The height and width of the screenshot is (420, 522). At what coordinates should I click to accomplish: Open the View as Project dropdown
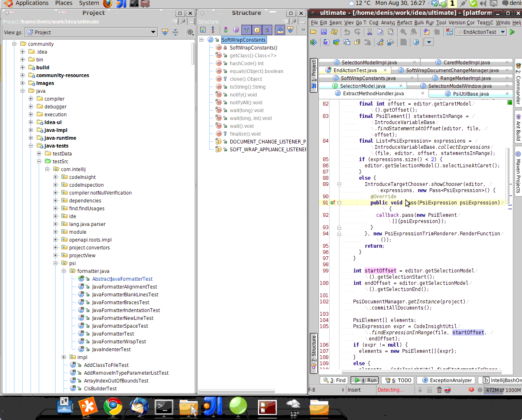(x=91, y=32)
